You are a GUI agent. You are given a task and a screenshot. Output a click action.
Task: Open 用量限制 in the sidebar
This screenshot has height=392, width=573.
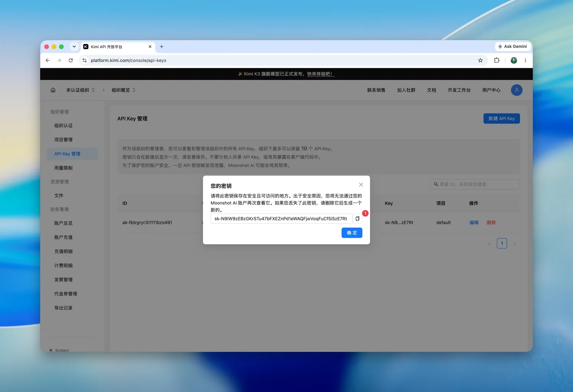[x=72, y=168]
